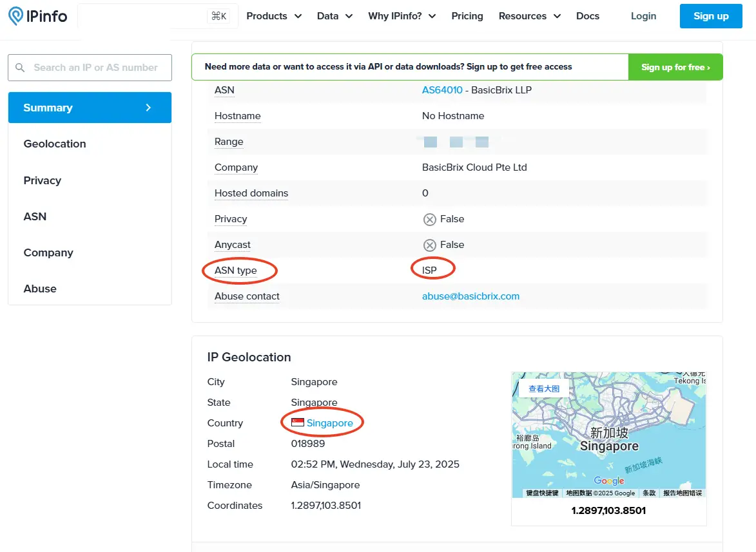This screenshot has height=552, width=756.
Task: Click the BasicBrix Cloud Pte Ltd value
Action: pyautogui.click(x=474, y=167)
